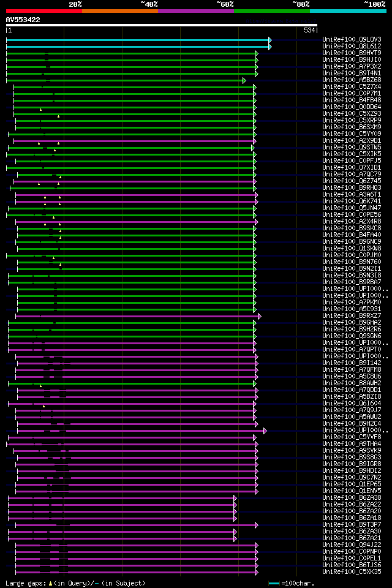392x588 pixels.
Task: Select the UniRef100_B6ZA38 label
Action: [352, 499]
